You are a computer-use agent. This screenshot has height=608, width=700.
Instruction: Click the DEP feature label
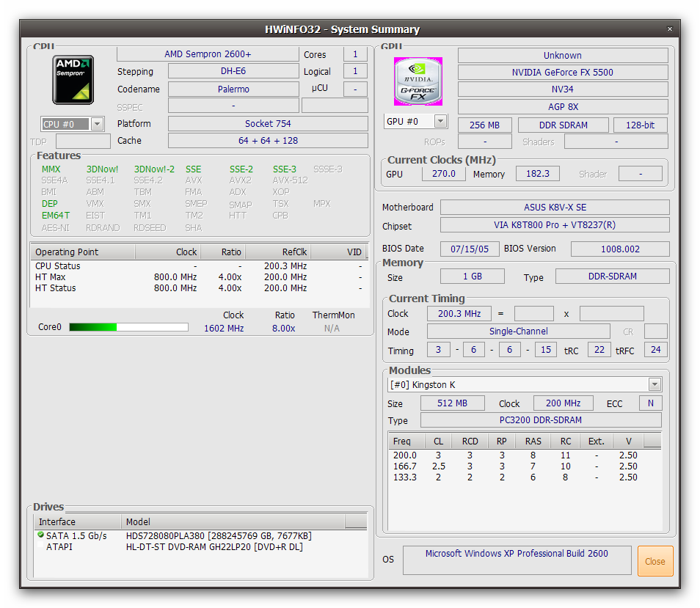coord(50,204)
